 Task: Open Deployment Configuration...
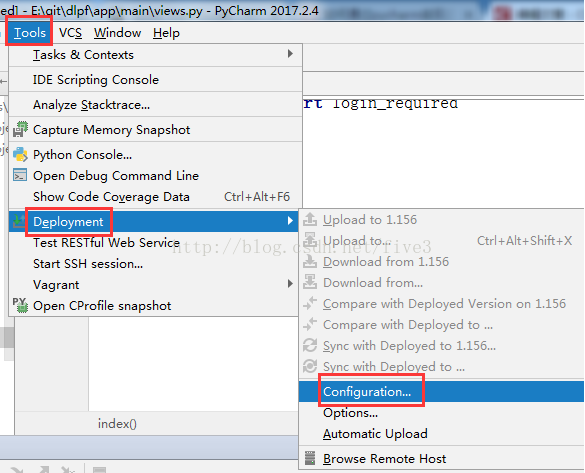pyautogui.click(x=441, y=392)
